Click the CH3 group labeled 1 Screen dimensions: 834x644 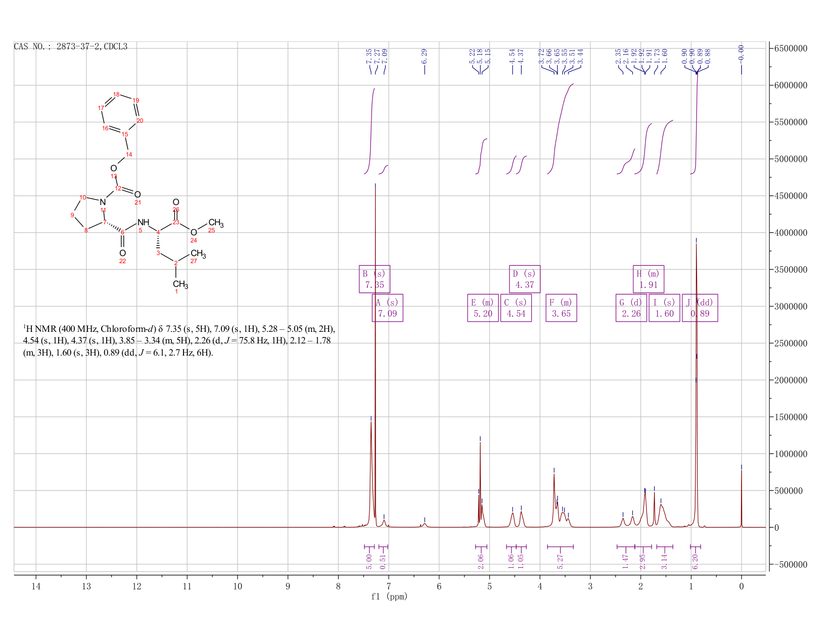(x=180, y=284)
